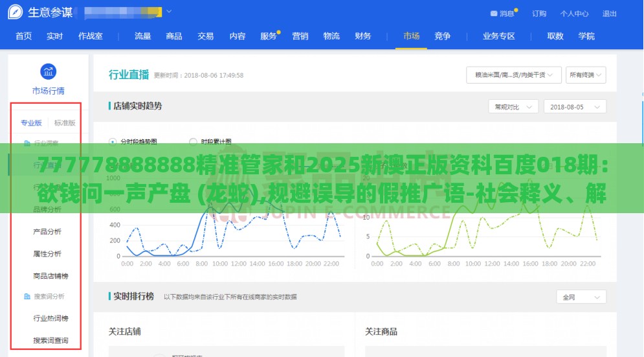Open the 物流 menu
The image size is (644, 357).
(331, 36)
